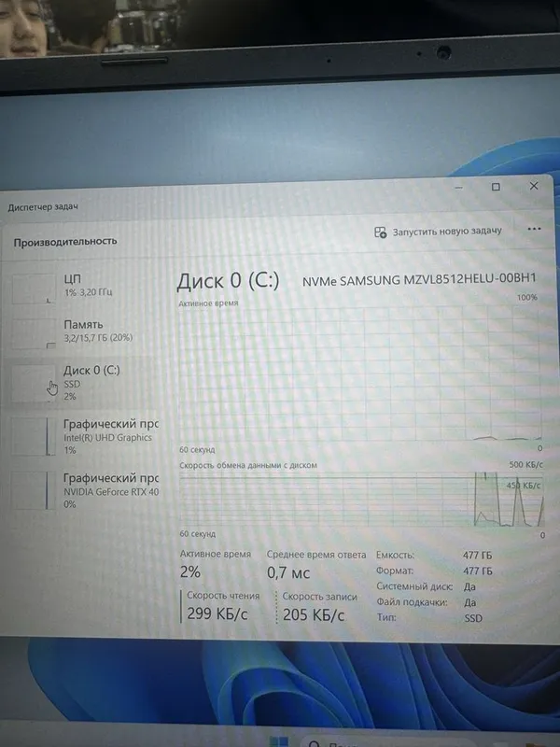Screen dimensions: 560x747
Task: Select the Intel(R) UHD Graphics GPU item
Action: pos(83,436)
